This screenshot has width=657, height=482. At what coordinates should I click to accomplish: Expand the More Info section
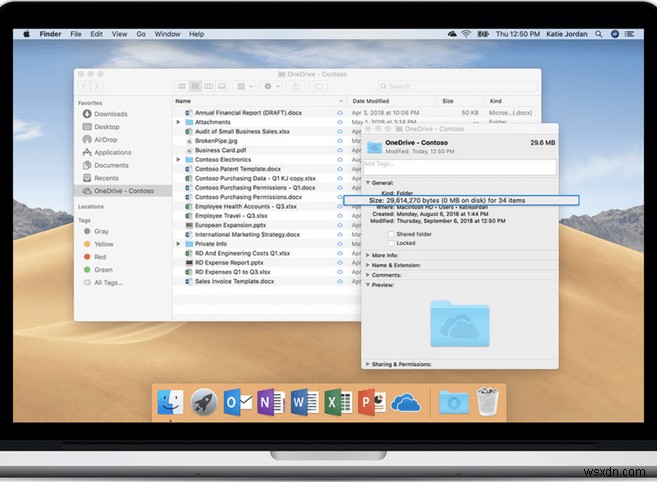[x=368, y=255]
